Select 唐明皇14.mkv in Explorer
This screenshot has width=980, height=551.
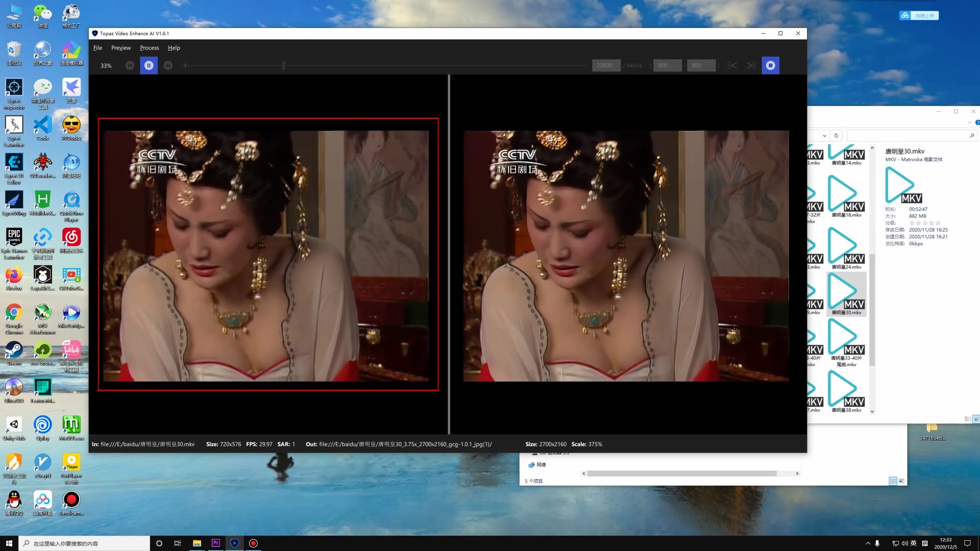click(846, 156)
